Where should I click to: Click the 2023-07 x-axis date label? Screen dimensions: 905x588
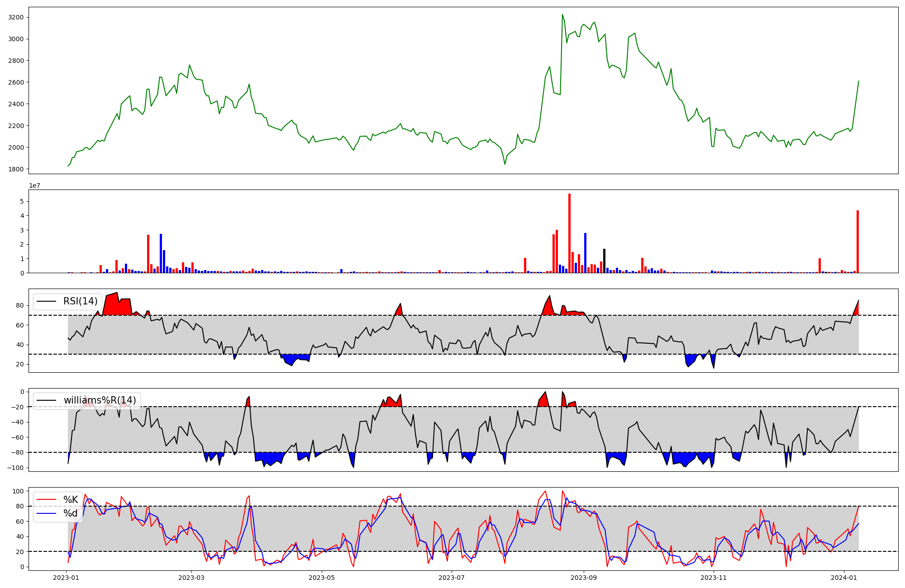click(x=452, y=578)
